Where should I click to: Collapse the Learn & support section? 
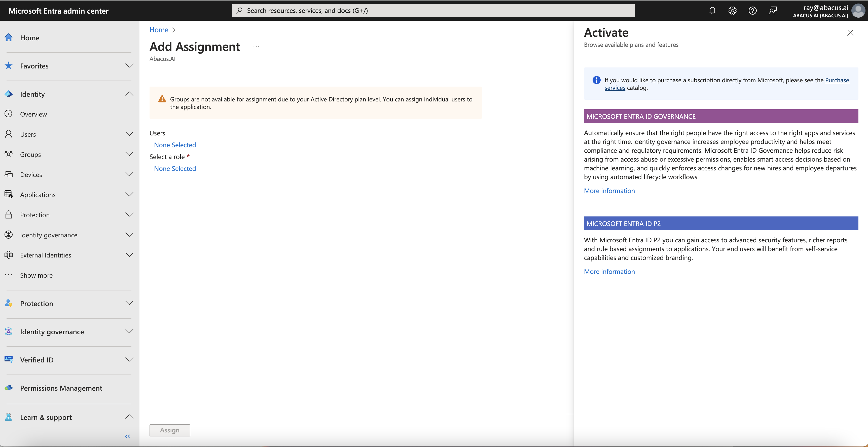pos(129,417)
